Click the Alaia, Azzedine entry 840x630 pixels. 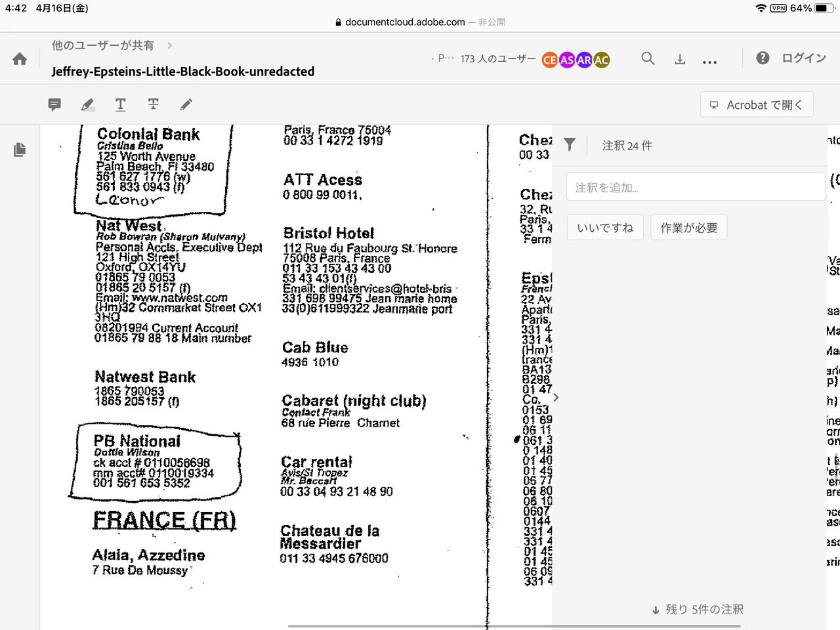click(148, 555)
